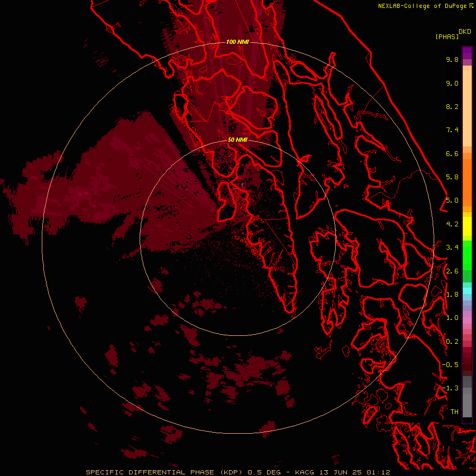
Task: Click the 0.5 DEG elevation angle text
Action: (x=264, y=472)
